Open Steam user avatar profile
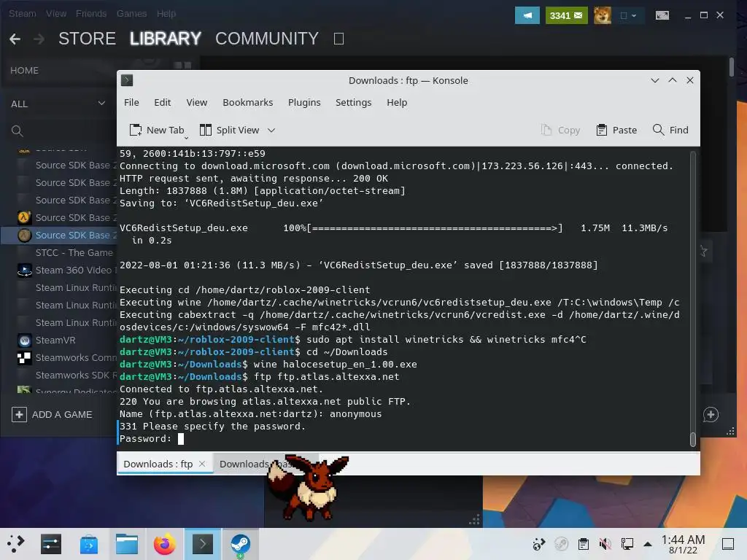 pos(602,15)
